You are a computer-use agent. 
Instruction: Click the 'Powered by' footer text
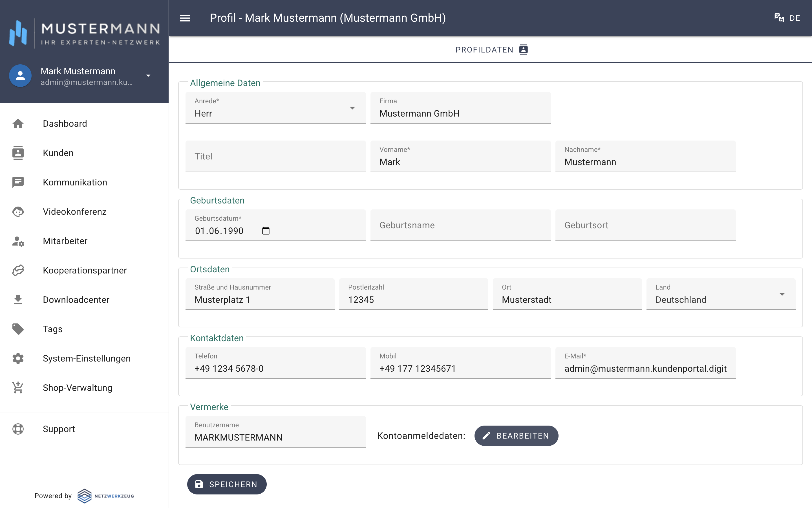[x=53, y=496]
